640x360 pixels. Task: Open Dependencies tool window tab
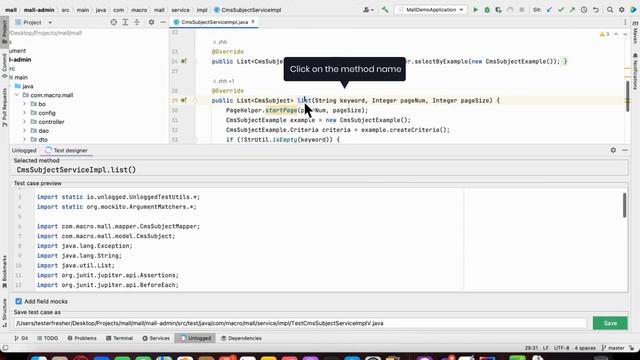[241, 338]
